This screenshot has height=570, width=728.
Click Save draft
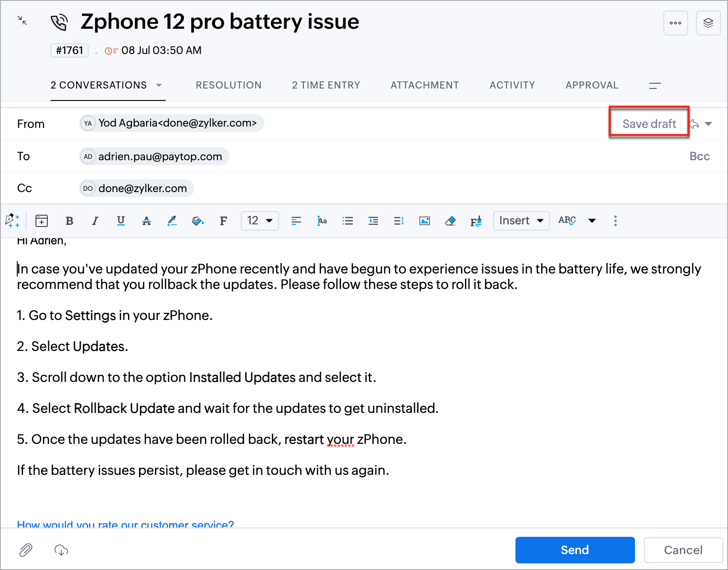click(649, 124)
